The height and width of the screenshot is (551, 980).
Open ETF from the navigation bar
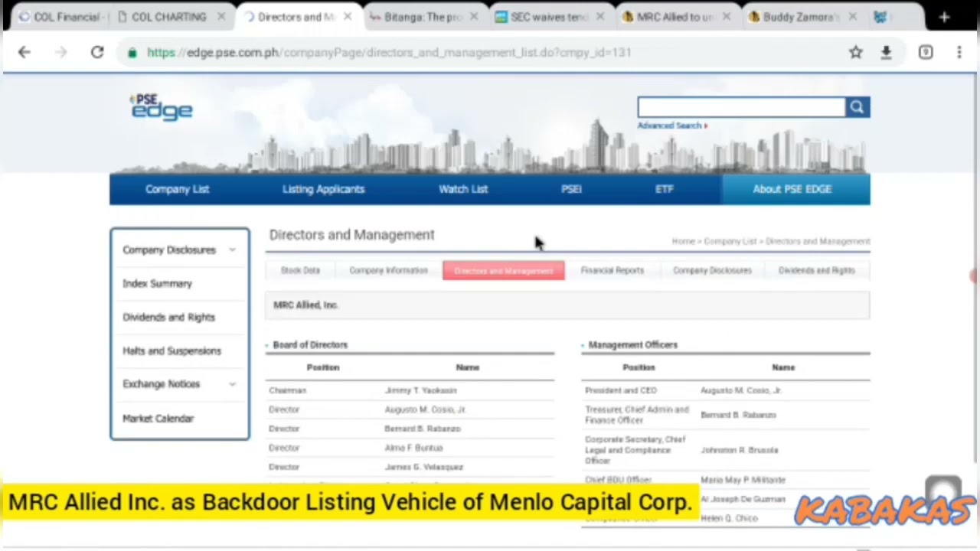point(664,189)
